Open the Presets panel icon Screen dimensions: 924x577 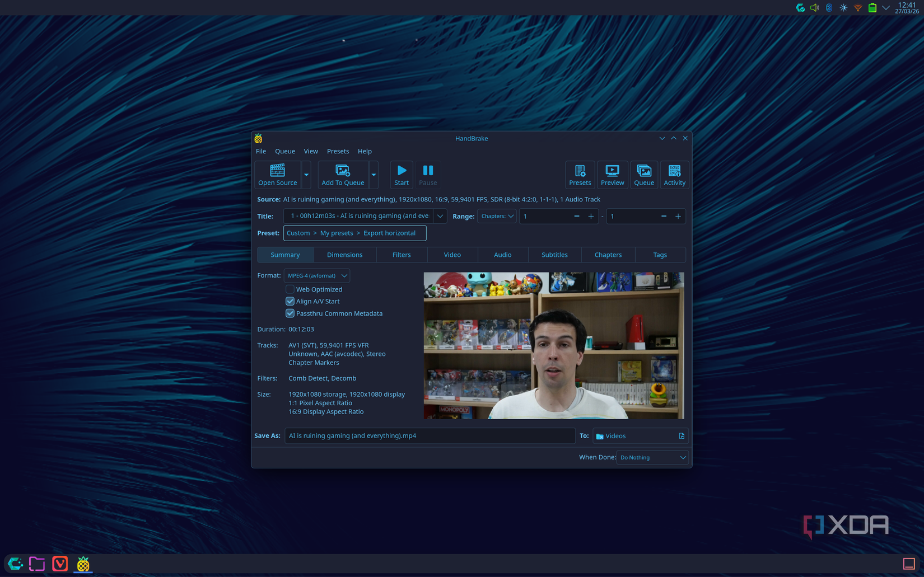tap(580, 171)
